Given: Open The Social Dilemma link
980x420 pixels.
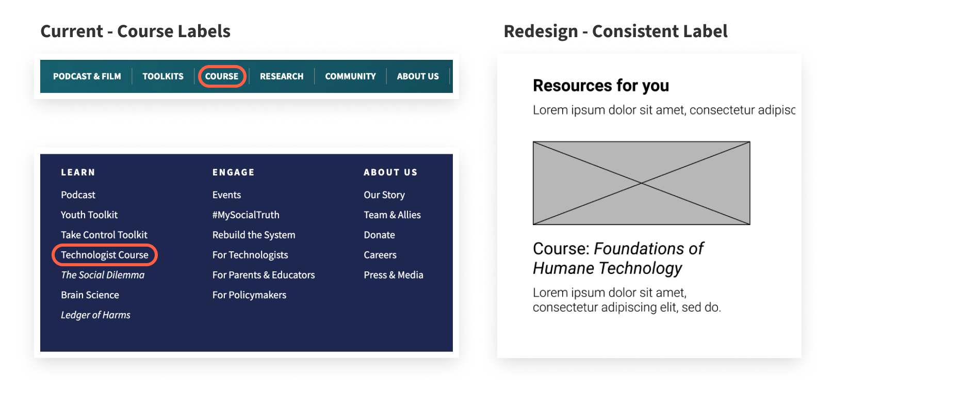Looking at the screenshot, I should coord(103,275).
